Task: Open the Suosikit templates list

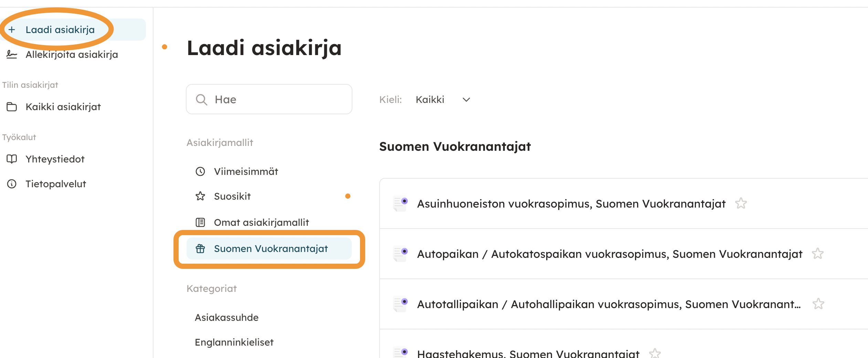Action: click(x=232, y=196)
